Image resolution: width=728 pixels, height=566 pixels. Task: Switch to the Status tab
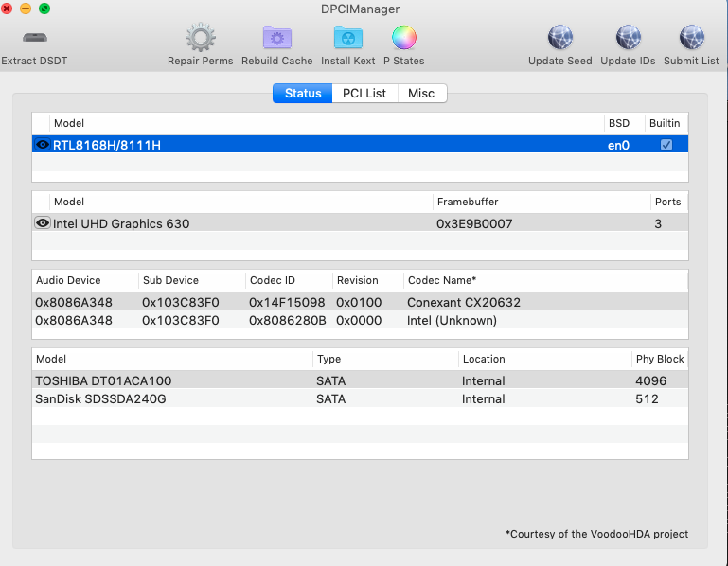click(x=303, y=94)
